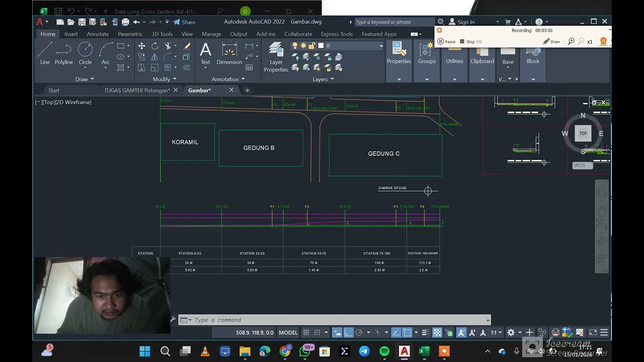644x362 pixels.
Task: Toggle polar tracking in status bar
Action: tap(359, 332)
